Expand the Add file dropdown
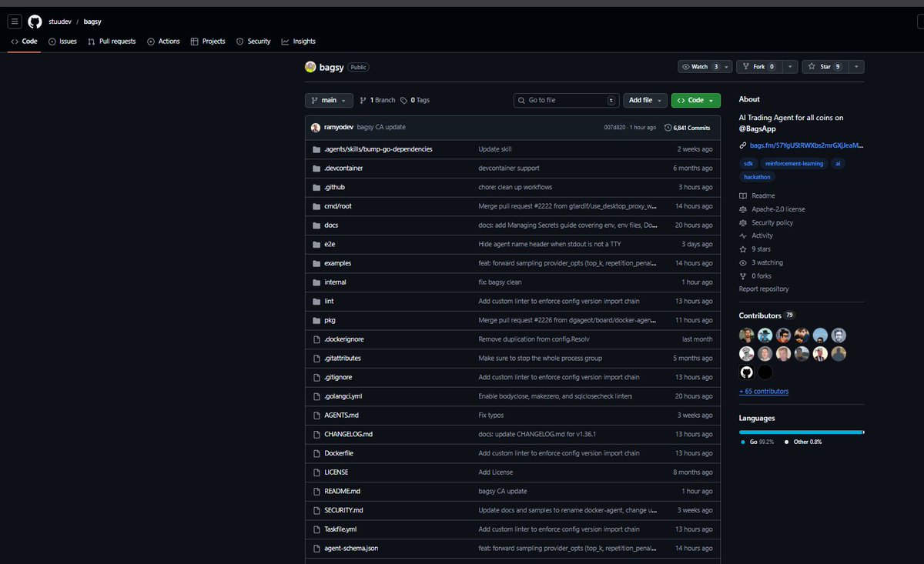This screenshot has height=564, width=924. coord(644,100)
